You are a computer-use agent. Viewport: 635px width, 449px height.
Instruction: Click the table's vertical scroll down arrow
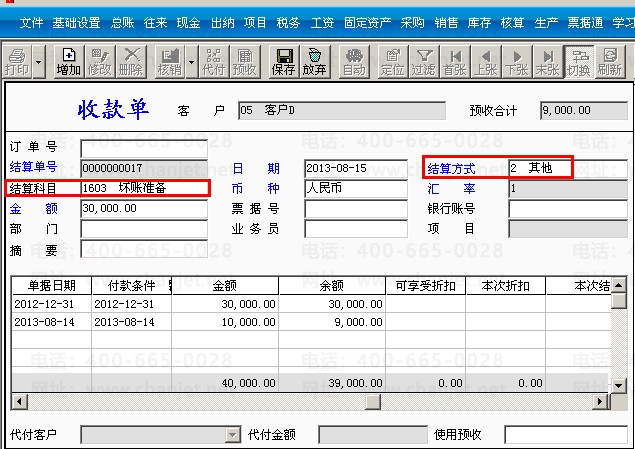click(618, 385)
